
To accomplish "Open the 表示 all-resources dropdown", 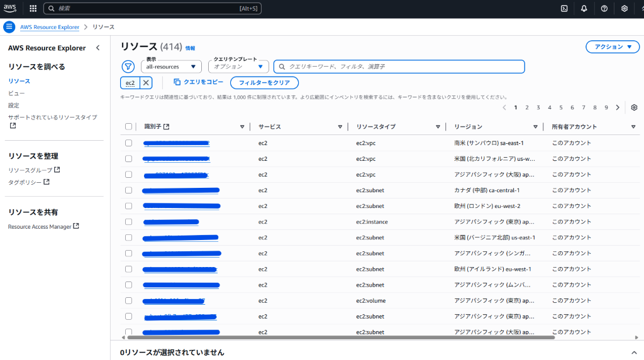I will coord(171,67).
